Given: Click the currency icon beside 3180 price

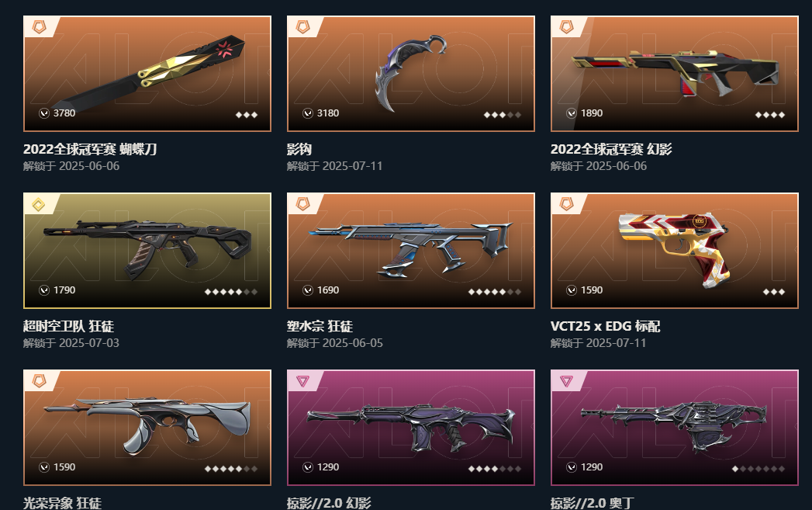Looking at the screenshot, I should (x=308, y=113).
